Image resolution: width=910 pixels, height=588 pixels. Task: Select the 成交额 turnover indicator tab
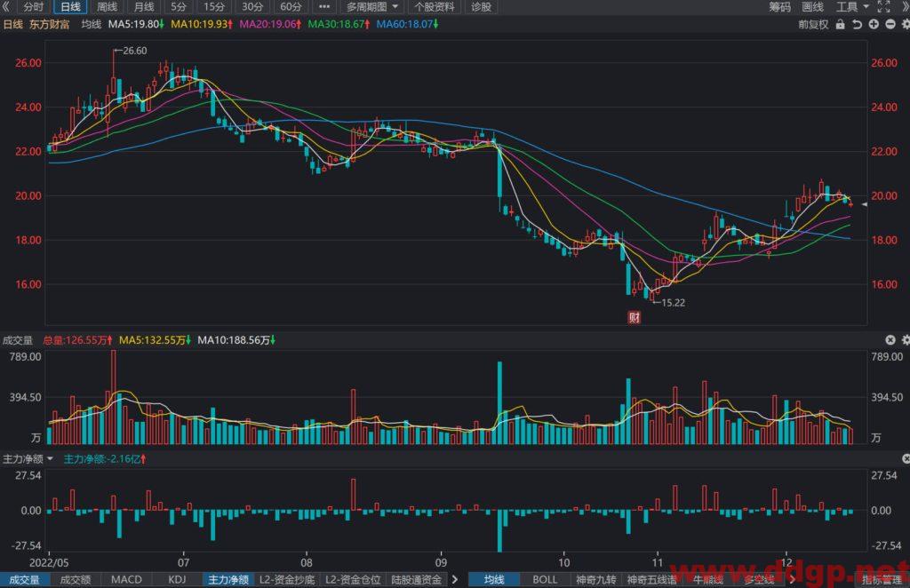point(76,579)
